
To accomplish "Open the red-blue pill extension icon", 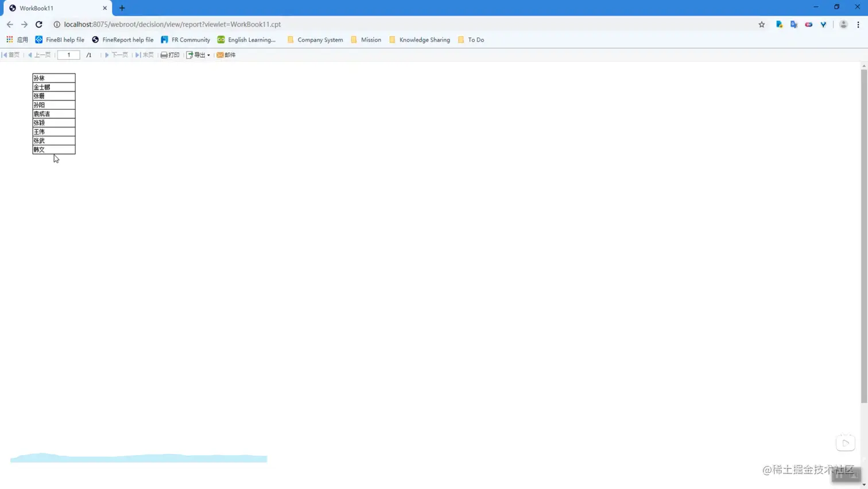I will coord(809,24).
